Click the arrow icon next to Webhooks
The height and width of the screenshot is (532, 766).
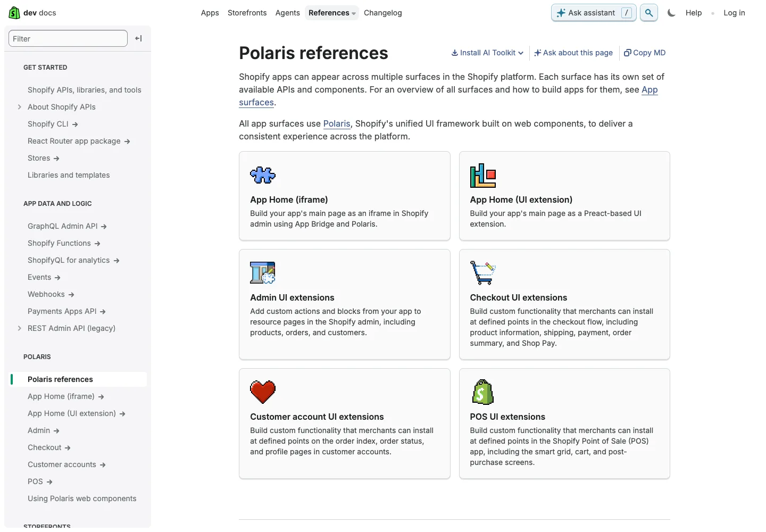tap(71, 295)
